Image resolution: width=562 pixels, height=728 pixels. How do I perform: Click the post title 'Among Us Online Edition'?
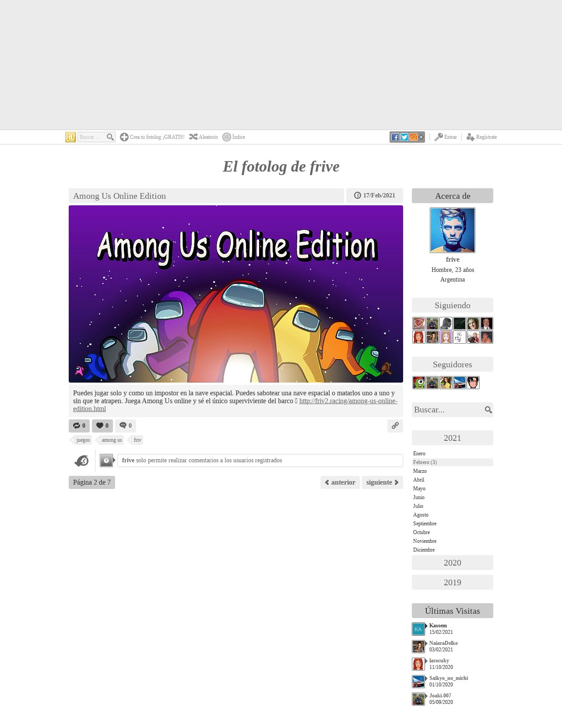click(119, 196)
